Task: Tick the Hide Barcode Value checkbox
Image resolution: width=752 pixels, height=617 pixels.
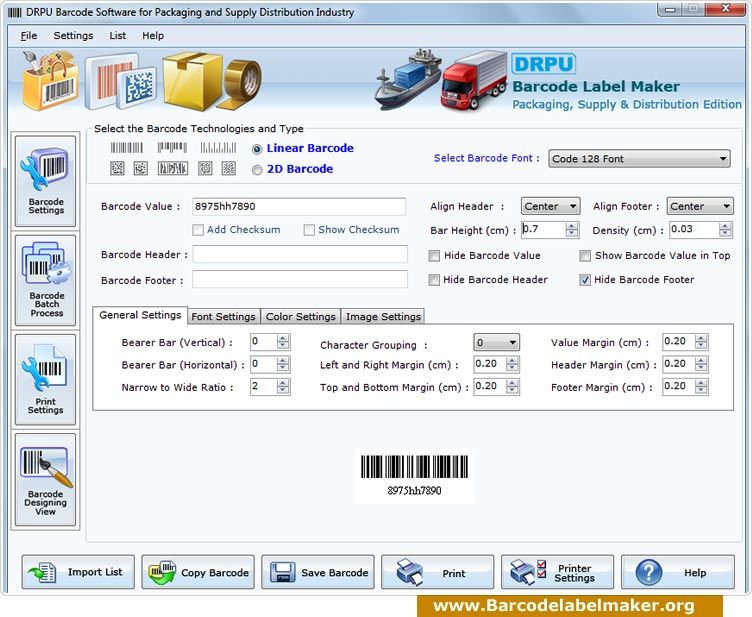Action: tap(434, 256)
